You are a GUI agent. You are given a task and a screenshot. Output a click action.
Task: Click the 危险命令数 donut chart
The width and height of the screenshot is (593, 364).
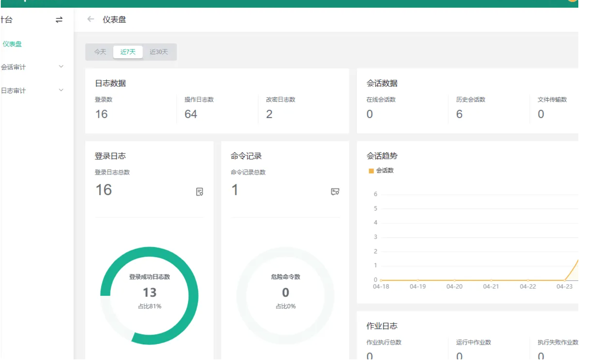286,296
